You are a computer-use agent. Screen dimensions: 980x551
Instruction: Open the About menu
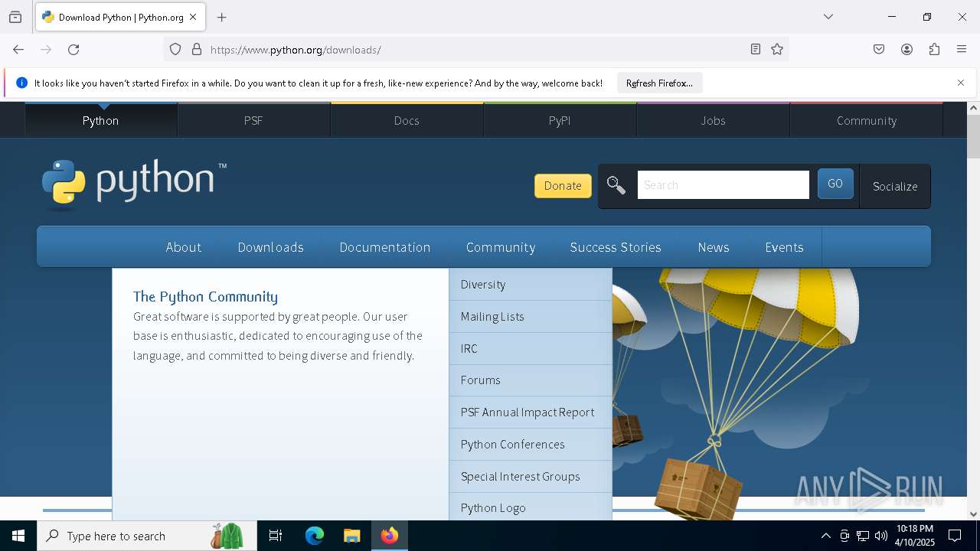click(x=184, y=247)
